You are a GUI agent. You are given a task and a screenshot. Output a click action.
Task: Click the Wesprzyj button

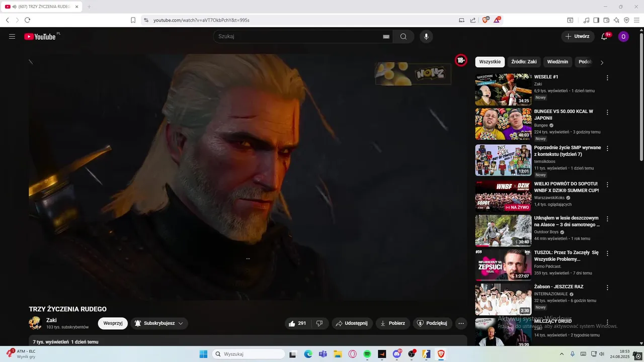point(113,323)
